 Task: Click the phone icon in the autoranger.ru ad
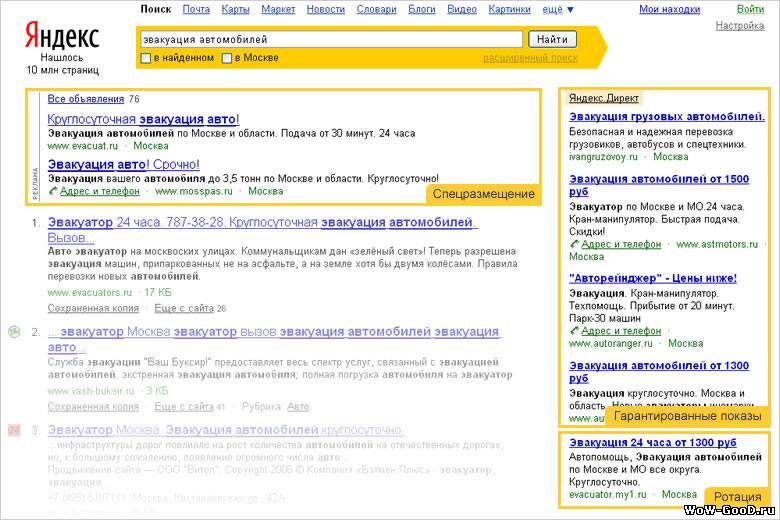click(574, 331)
